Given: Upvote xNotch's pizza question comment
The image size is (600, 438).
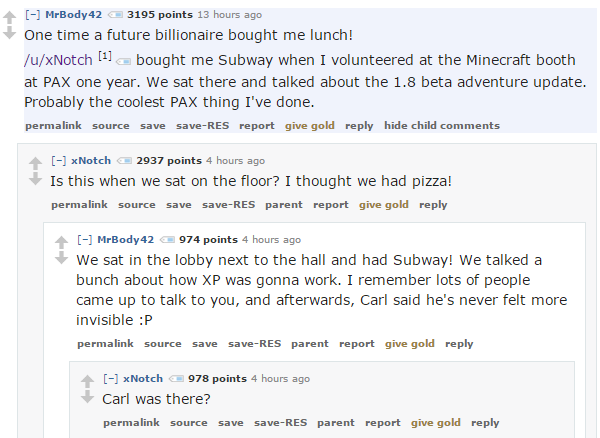Looking at the screenshot, I should pyautogui.click(x=35, y=162).
